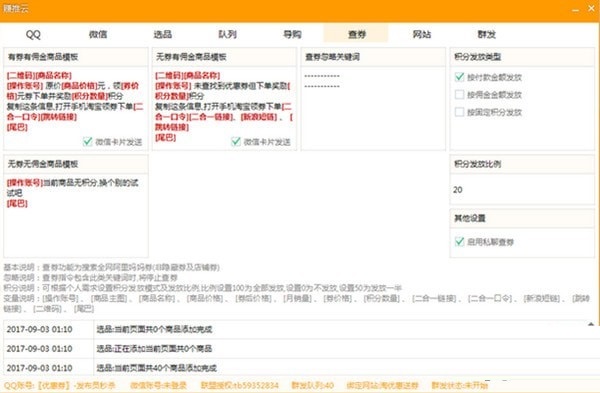Click the 积分发放比例 field showing 20

click(522, 189)
